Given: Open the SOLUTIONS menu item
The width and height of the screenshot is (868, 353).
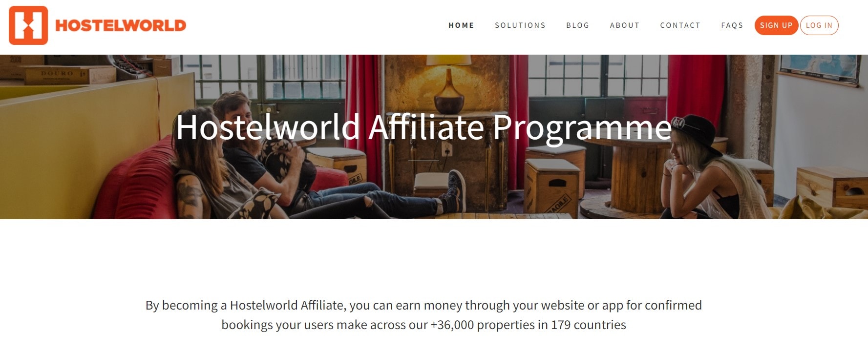Looking at the screenshot, I should (x=520, y=25).
